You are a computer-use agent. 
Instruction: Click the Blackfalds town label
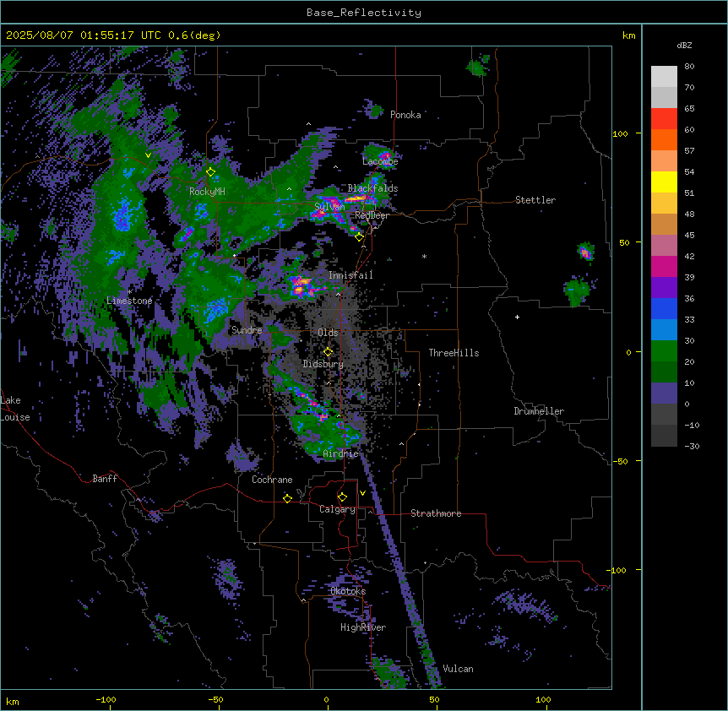click(372, 188)
